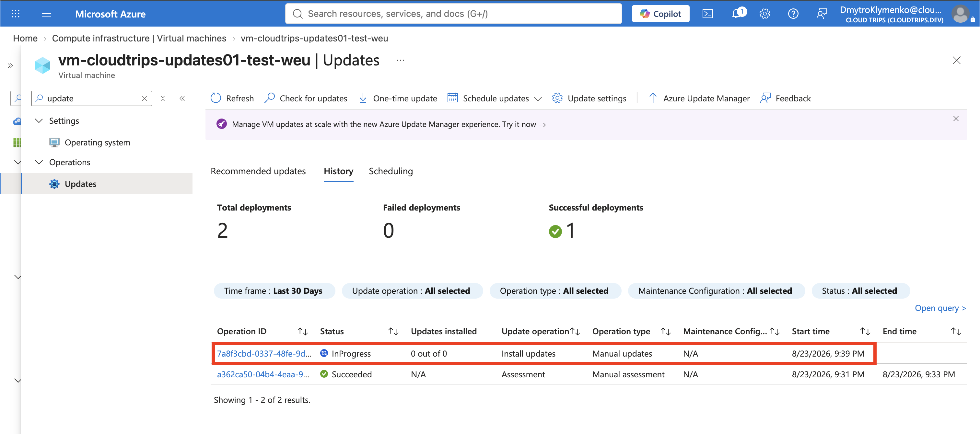Click the Open query link

(940, 308)
